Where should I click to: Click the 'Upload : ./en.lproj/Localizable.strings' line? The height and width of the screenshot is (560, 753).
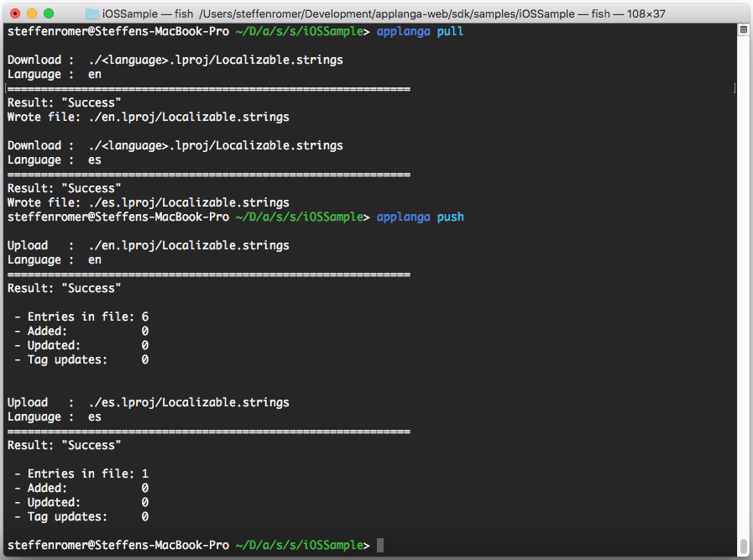click(149, 245)
